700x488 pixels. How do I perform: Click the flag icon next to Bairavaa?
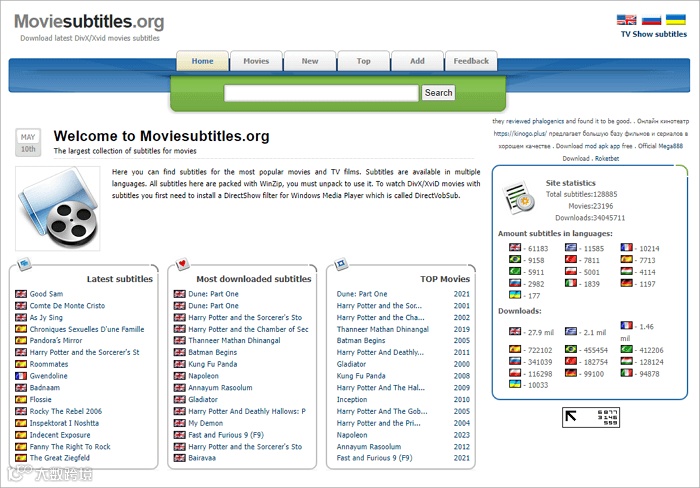point(179,458)
